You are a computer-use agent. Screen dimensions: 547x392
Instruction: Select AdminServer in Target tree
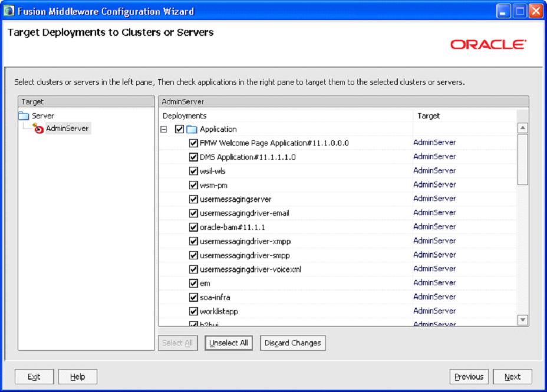point(68,129)
